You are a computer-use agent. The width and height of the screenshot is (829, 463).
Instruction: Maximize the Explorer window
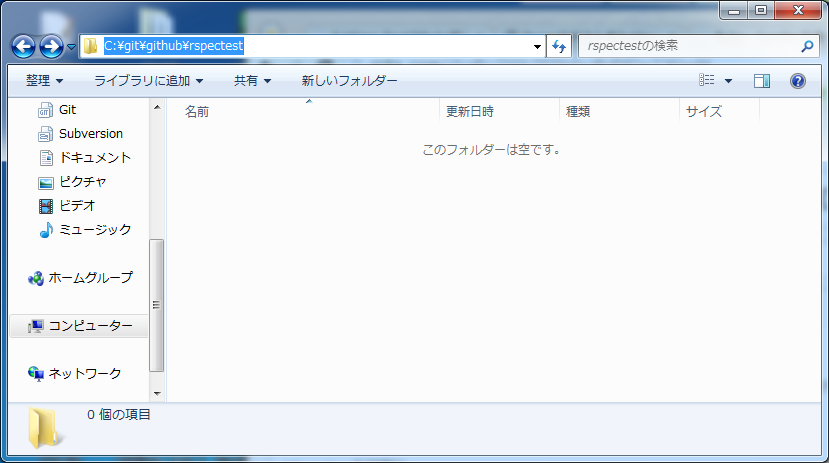tap(761, 11)
